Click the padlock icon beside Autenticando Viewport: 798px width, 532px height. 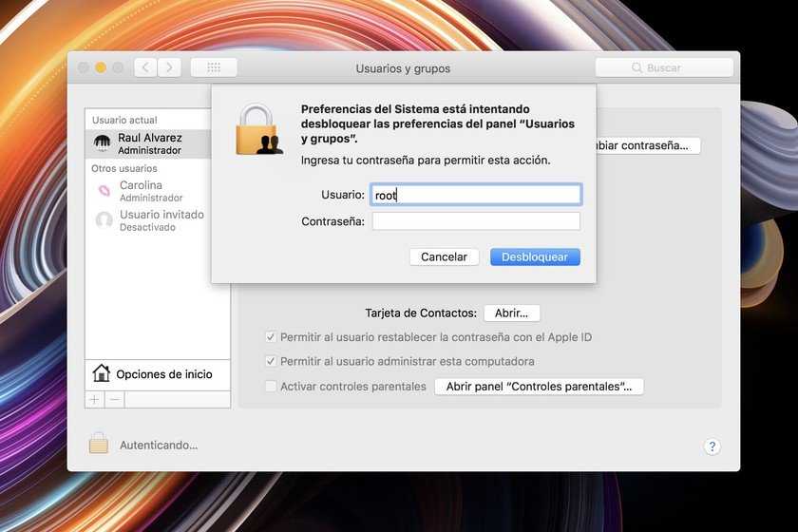(98, 442)
